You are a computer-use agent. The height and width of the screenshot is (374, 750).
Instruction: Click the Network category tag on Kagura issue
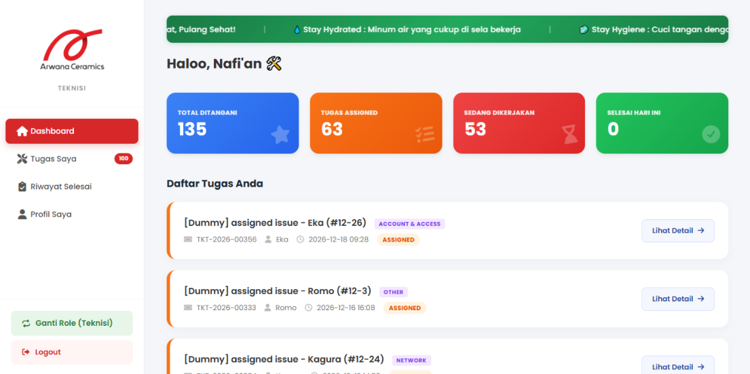[411, 361]
